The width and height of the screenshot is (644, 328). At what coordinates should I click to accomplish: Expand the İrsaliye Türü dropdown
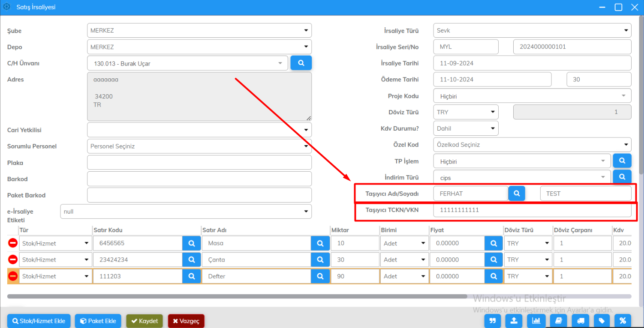click(532, 30)
